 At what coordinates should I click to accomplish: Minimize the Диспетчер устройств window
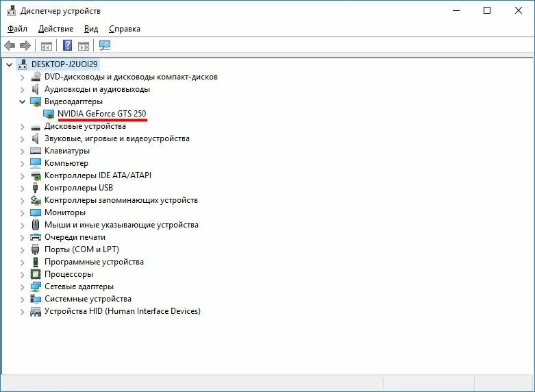tap(456, 10)
